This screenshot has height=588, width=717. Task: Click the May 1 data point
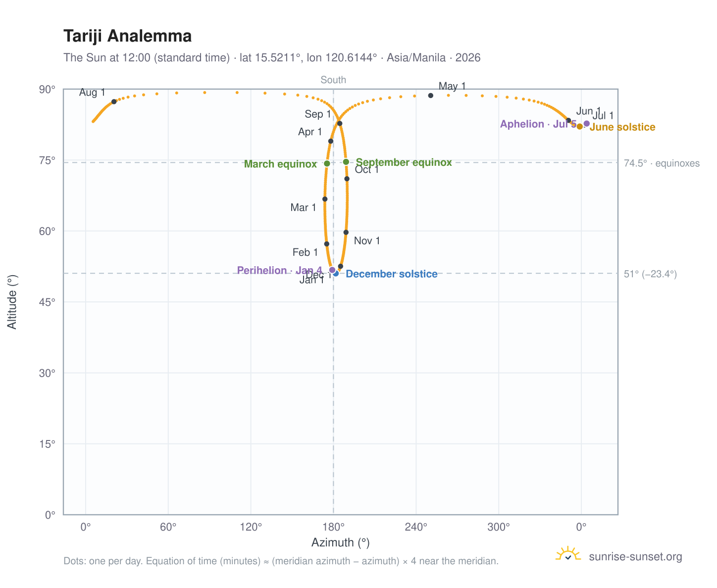(x=431, y=96)
